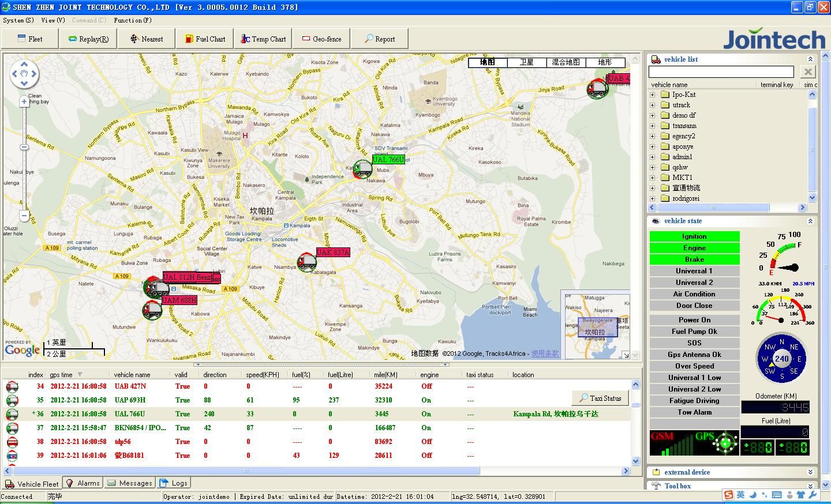Switch to the Alarms tab

(83, 483)
